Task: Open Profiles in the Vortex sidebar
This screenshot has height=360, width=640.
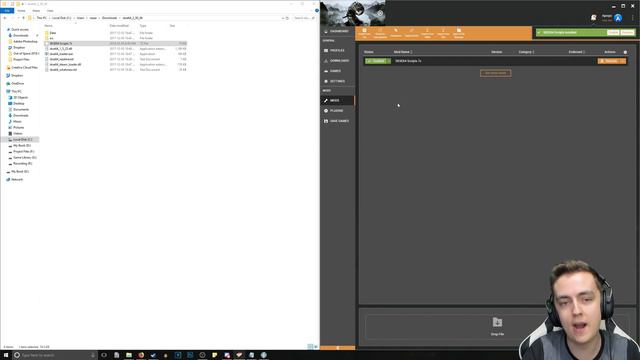Action: coord(337,50)
